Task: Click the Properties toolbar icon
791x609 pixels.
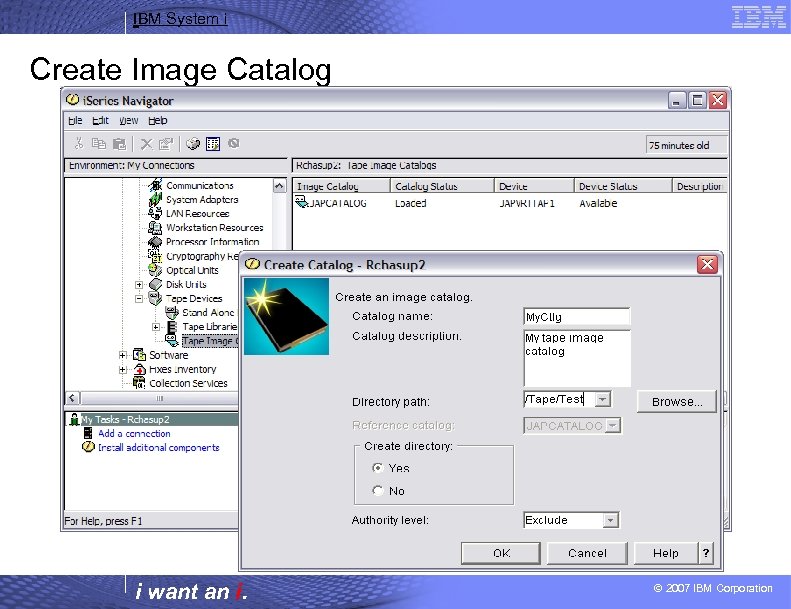Action: coord(166,144)
